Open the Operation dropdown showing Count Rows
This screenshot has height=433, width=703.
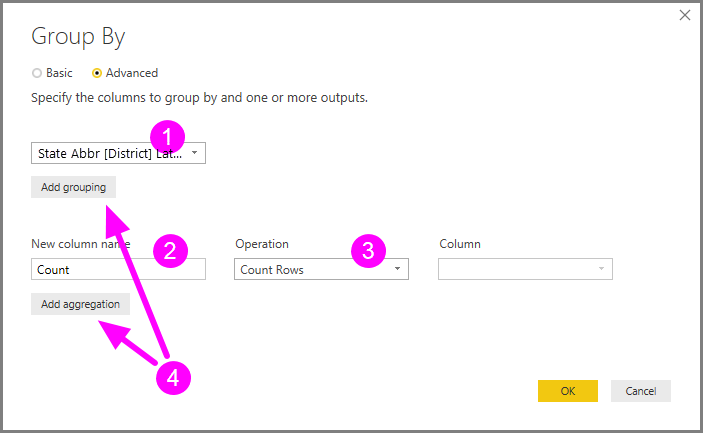[321, 269]
